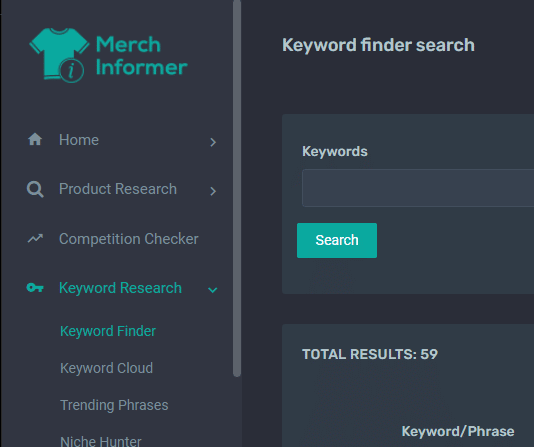
Task: Open Trending Phrases page
Action: 114,405
